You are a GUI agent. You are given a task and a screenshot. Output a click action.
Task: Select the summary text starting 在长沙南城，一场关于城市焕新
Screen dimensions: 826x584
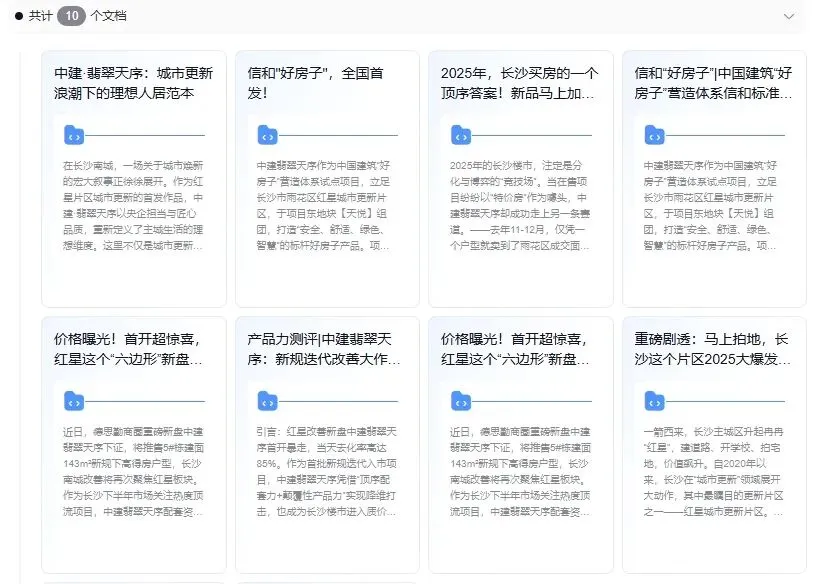[x=133, y=205]
